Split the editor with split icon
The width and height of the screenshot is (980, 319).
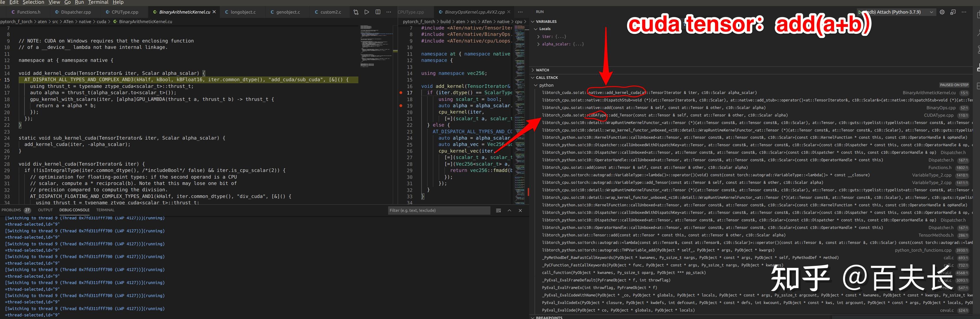tap(378, 12)
